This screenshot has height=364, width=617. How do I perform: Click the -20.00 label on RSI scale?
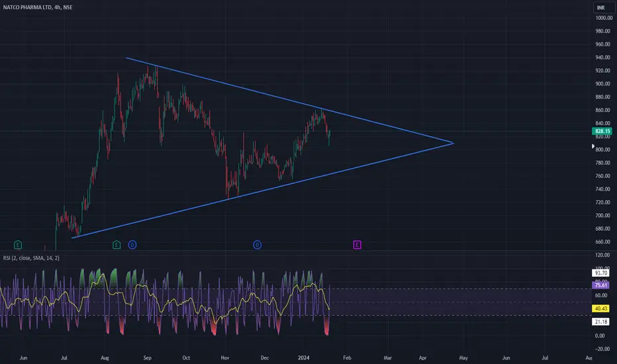tap(602, 349)
